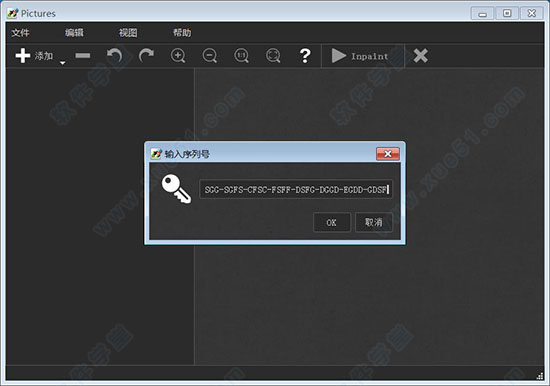The width and height of the screenshot is (550, 386).
Task: Click the plus Add (添加) button
Action: pos(34,56)
